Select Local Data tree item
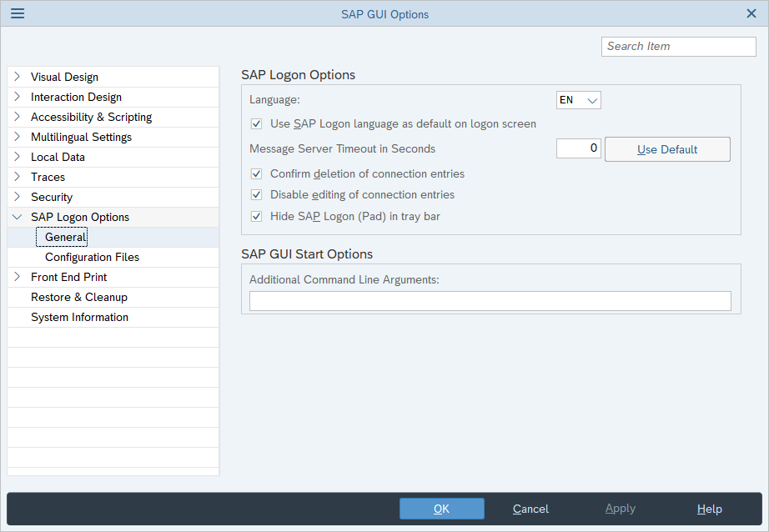This screenshot has height=532, width=769. coord(58,158)
